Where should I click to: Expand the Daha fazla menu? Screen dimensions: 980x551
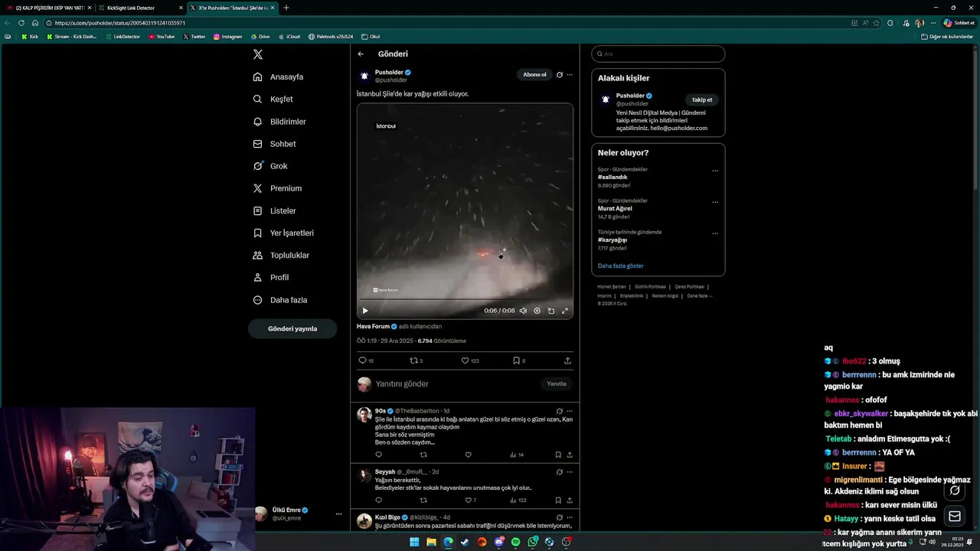[x=280, y=300]
